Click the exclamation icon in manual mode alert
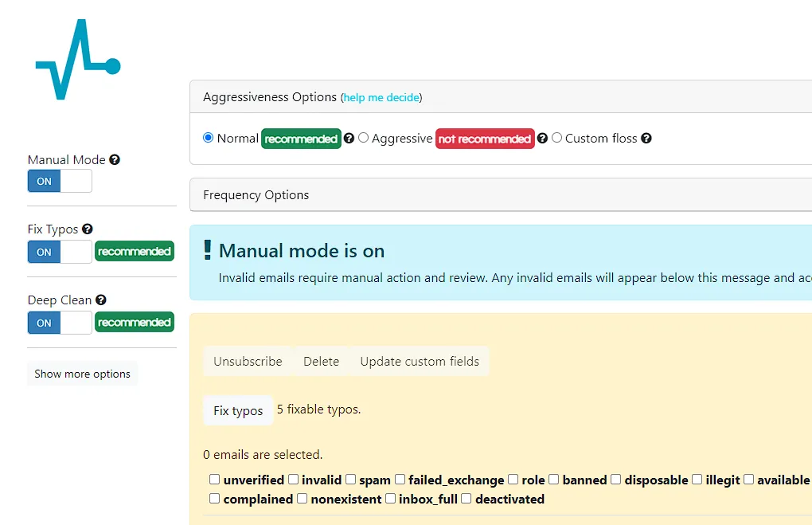 (208, 250)
